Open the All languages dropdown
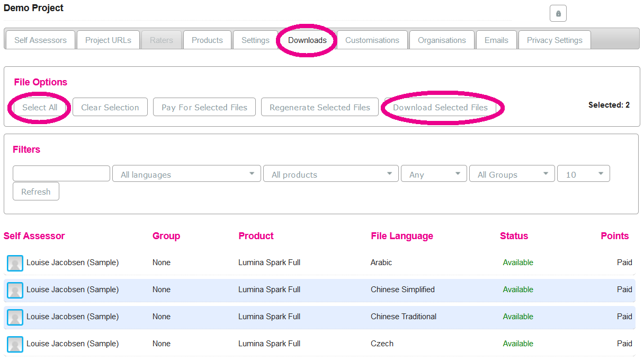This screenshot has width=644, height=359. click(x=186, y=174)
